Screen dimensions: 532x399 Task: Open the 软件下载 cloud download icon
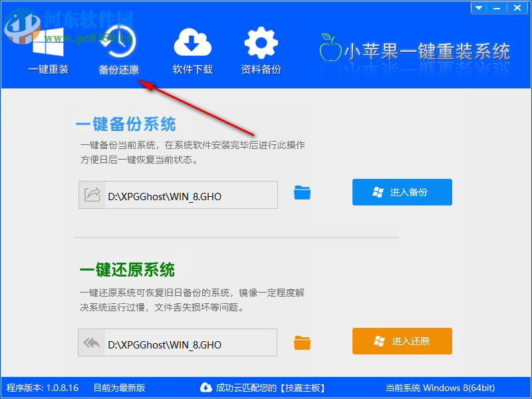[192, 43]
